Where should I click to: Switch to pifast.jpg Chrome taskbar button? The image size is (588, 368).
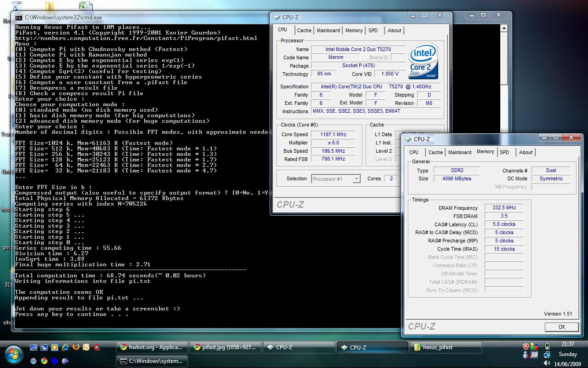[x=226, y=347]
